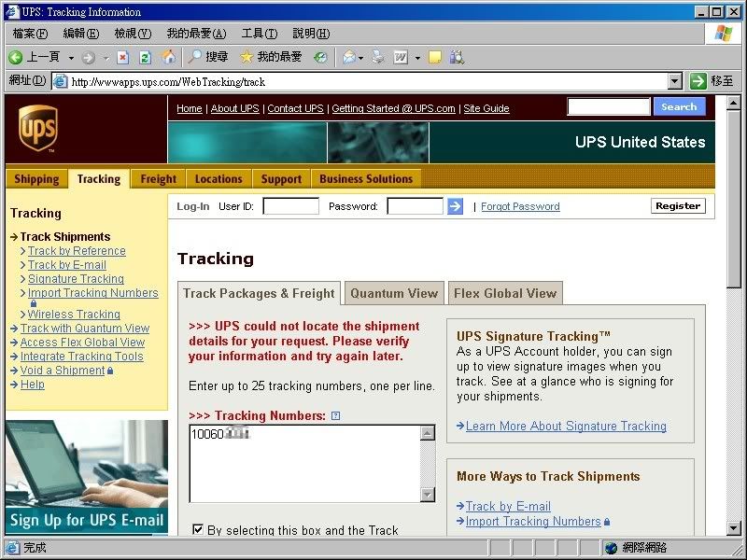Click the blue Search button in the UPS header
Image resolution: width=747 pixels, height=560 pixels.
[x=679, y=106]
